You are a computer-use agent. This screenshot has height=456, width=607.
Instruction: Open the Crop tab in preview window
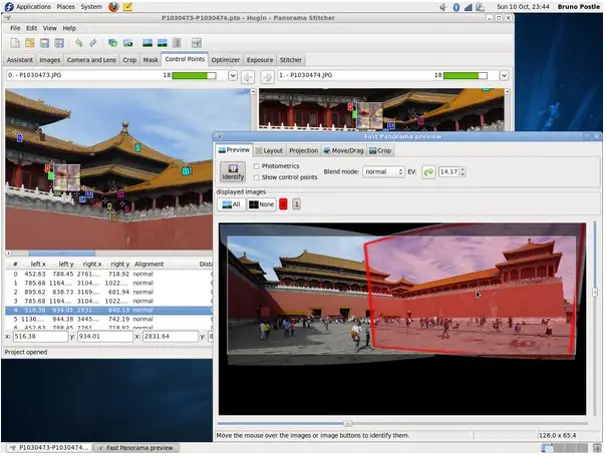(x=381, y=151)
